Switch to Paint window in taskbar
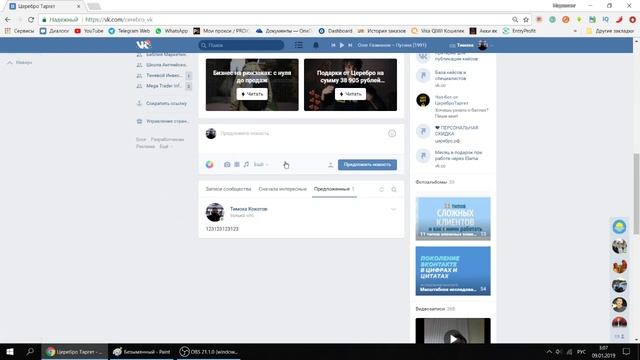 click(142, 351)
